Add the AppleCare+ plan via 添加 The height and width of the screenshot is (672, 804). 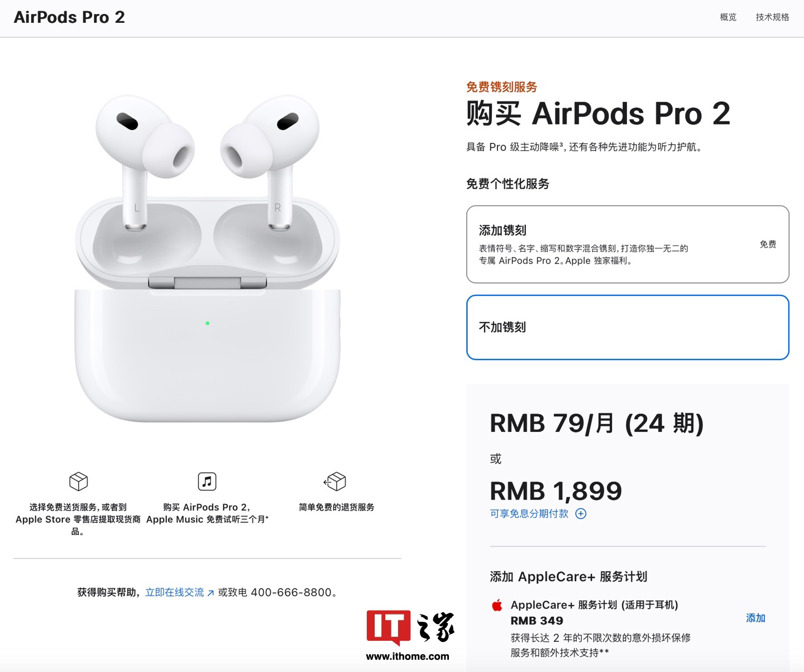tap(755, 618)
